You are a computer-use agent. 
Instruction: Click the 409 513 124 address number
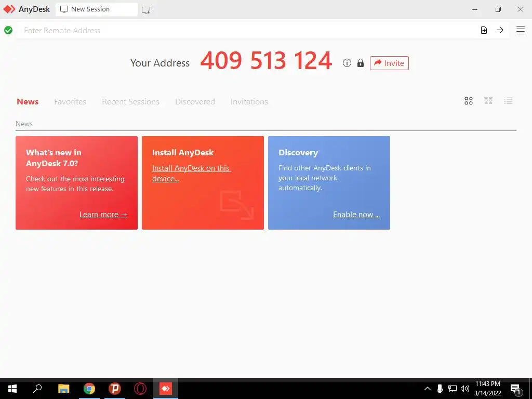coord(266,61)
